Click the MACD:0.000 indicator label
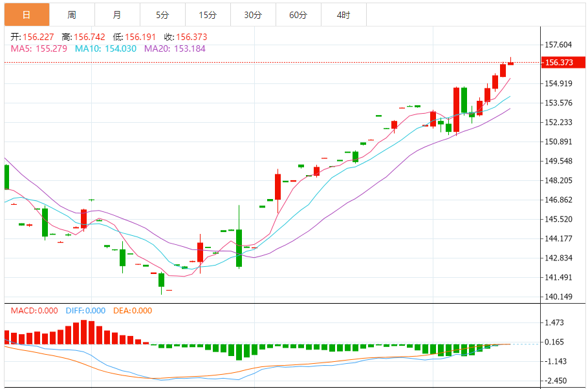The image size is (588, 389). click(x=34, y=311)
